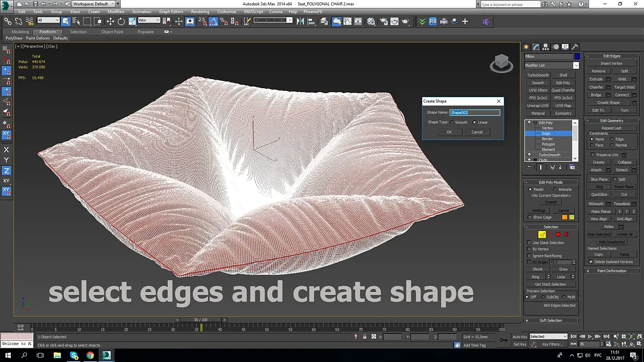Activate the Rotate transform tool
644x362 pixels.
pyautogui.click(x=121, y=21)
